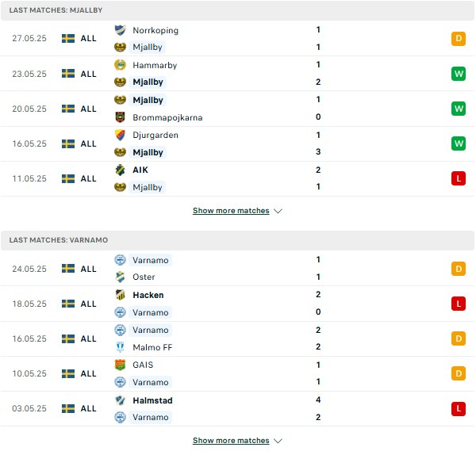Viewport: 476px width, 455px height.
Task: Click the Hammarby team crest icon
Action: click(120, 65)
